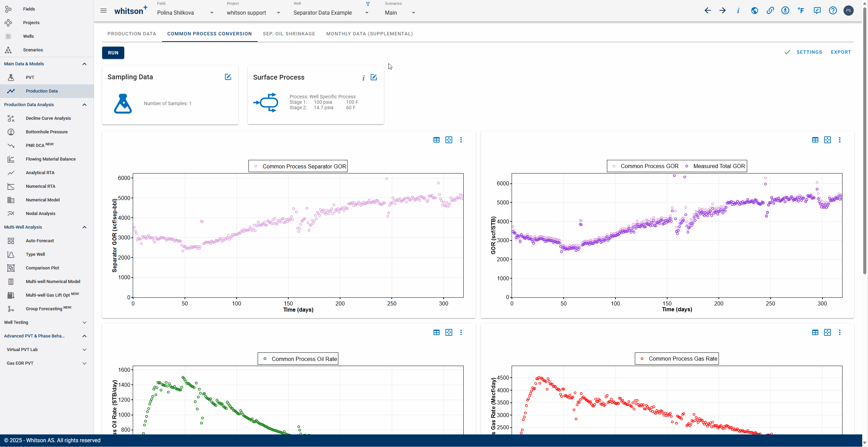Go forward with the right arrow icon
The width and height of the screenshot is (868, 447).
tap(723, 11)
